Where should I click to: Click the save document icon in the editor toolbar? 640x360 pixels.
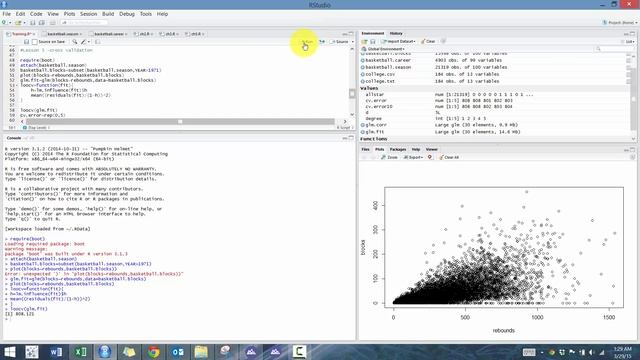tap(26, 42)
